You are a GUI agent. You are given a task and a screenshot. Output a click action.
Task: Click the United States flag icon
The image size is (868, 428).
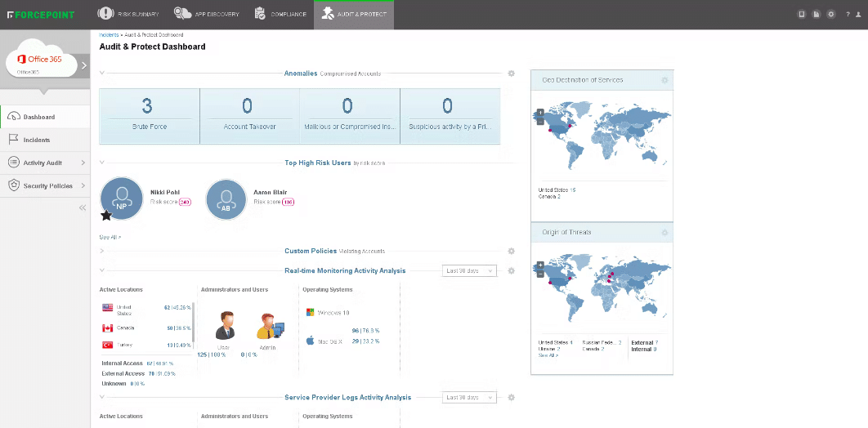point(107,307)
